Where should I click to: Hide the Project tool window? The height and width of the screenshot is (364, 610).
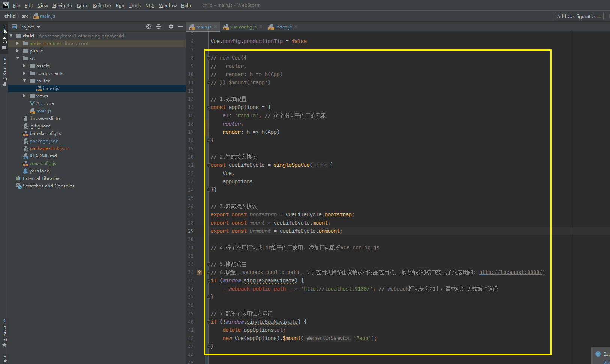(x=181, y=27)
